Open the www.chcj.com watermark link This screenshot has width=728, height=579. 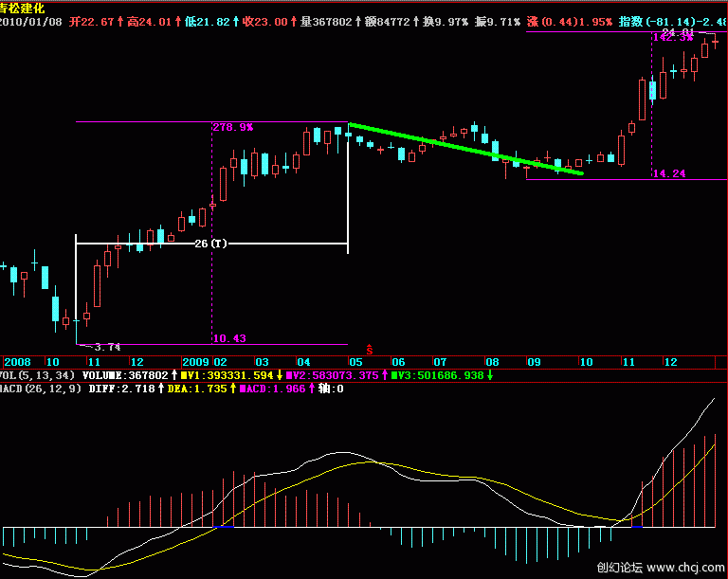(x=684, y=568)
